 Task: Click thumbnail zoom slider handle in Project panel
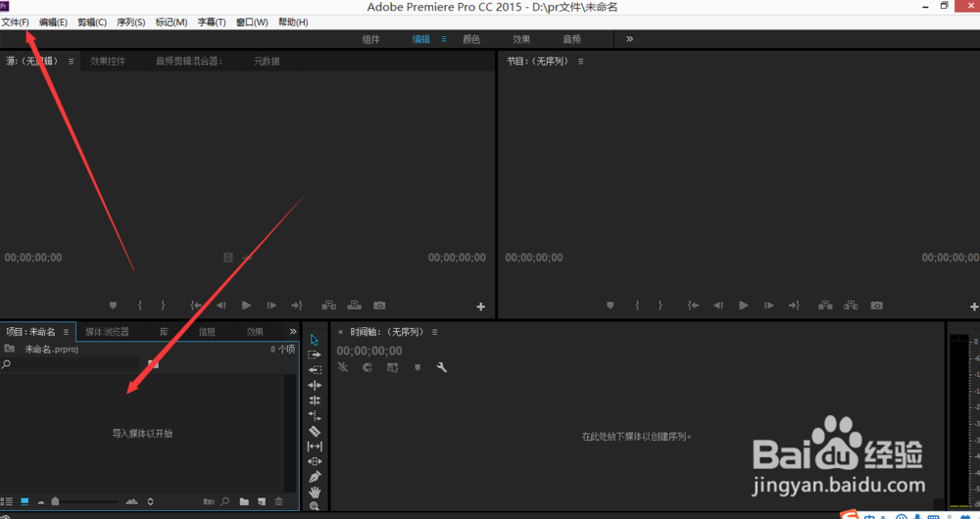(55, 501)
